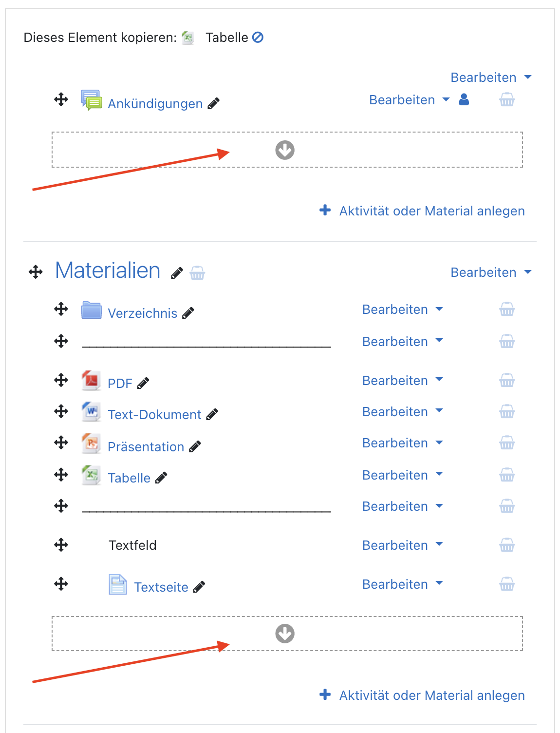Rename section with Materialien pencil icon

[177, 273]
